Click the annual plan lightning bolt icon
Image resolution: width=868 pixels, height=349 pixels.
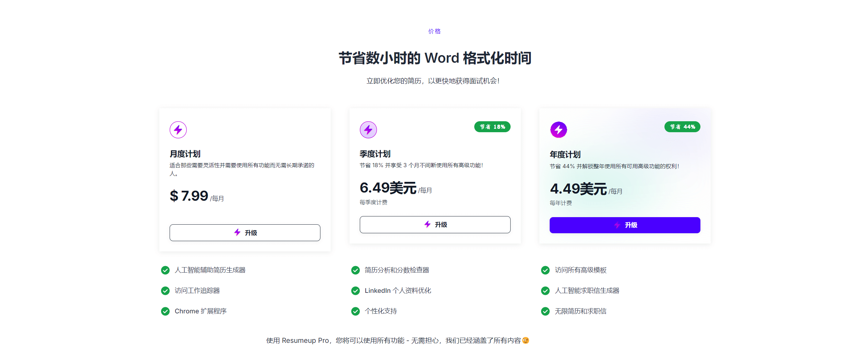click(558, 130)
